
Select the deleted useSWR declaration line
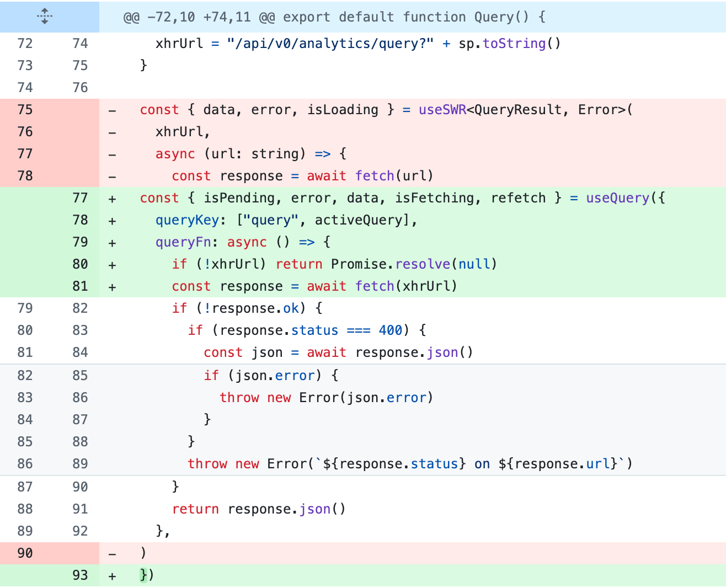pos(386,110)
